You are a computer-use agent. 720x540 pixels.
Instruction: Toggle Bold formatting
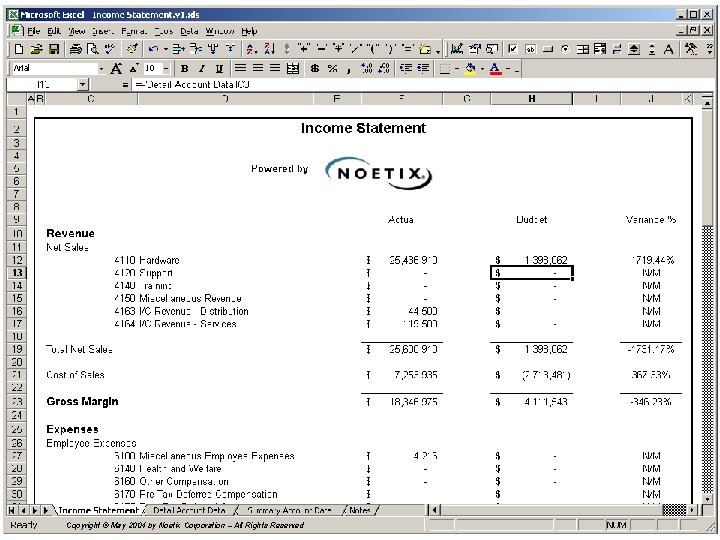(185, 68)
